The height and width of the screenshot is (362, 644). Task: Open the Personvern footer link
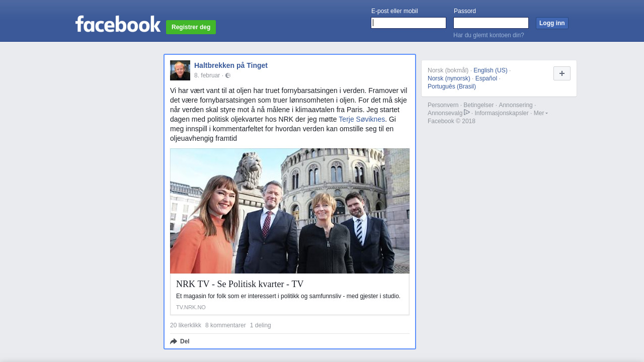tap(443, 105)
